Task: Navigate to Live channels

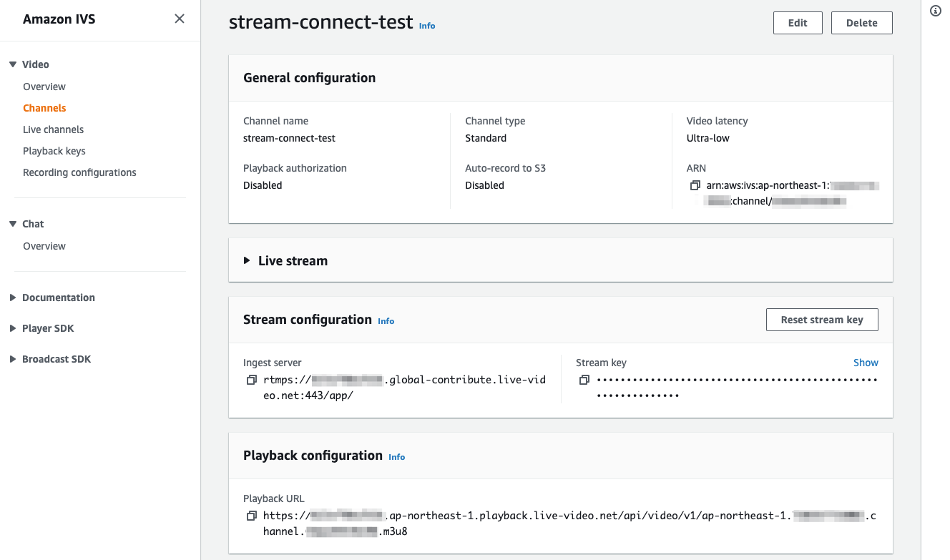Action: coord(54,129)
